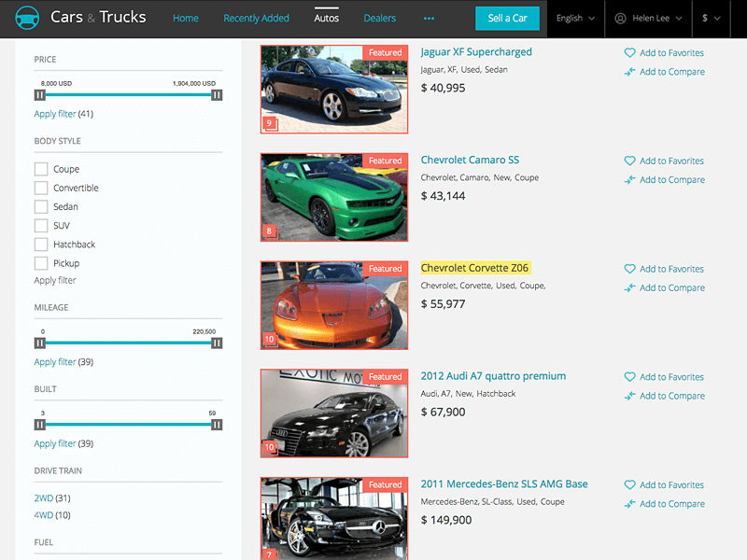The image size is (747, 560).
Task: Click compare icon for Chevrolet Corvette Z06
Action: click(x=629, y=288)
